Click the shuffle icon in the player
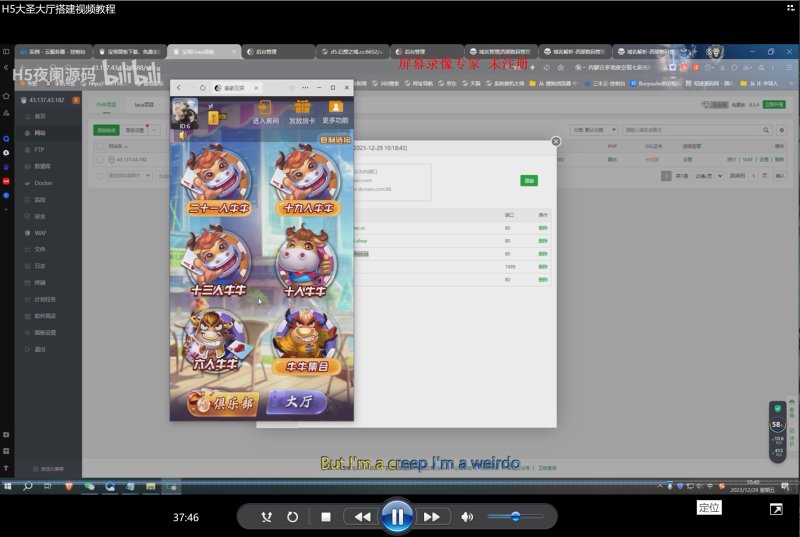 point(266,517)
